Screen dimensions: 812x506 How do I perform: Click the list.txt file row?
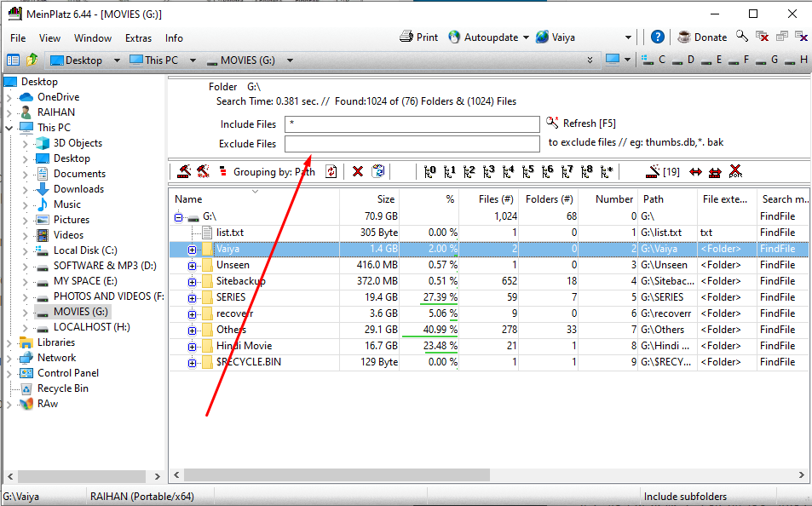488,233
